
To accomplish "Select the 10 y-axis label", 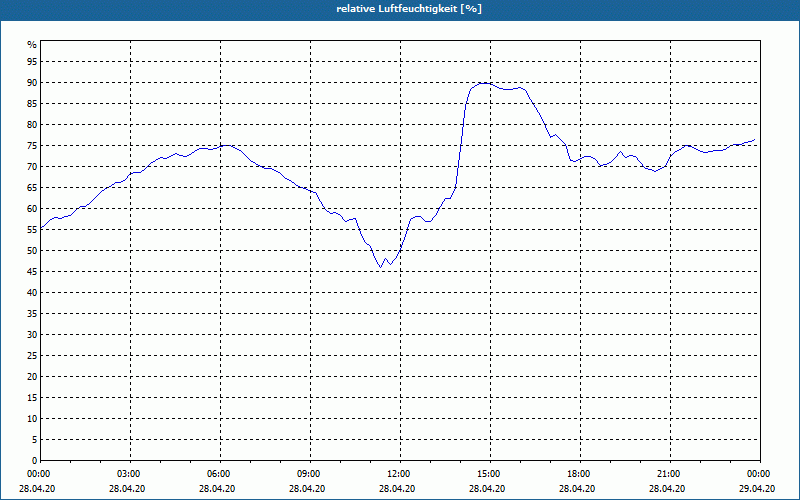I will pos(32,418).
